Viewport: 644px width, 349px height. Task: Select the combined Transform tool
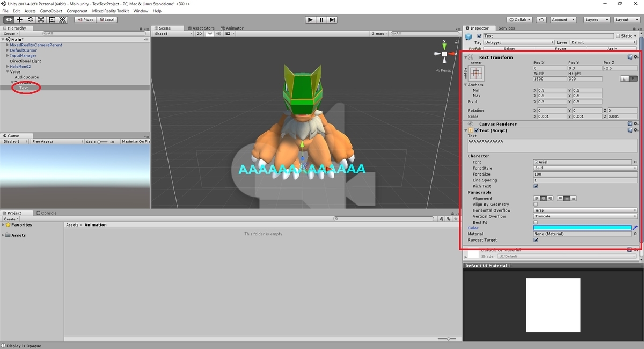pyautogui.click(x=63, y=19)
